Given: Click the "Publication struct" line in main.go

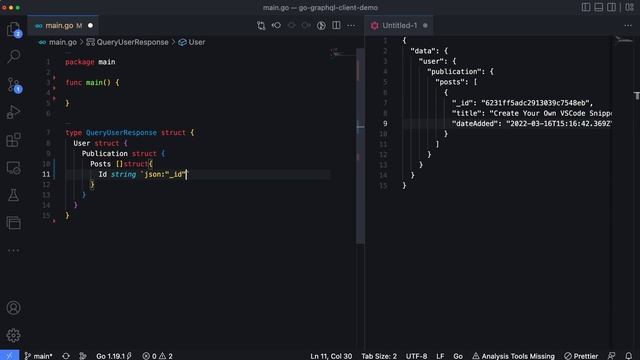Looking at the screenshot, I should (x=123, y=153).
